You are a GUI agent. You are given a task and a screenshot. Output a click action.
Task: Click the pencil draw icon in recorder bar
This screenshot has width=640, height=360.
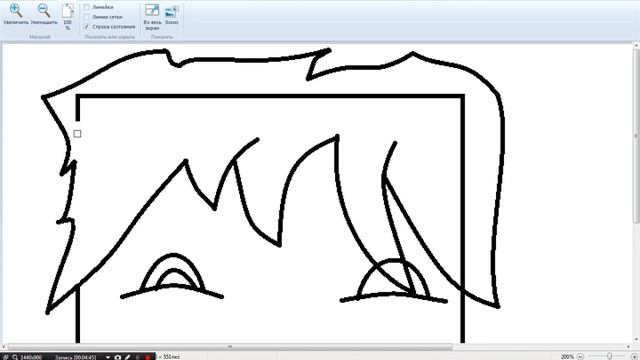[x=127, y=357]
